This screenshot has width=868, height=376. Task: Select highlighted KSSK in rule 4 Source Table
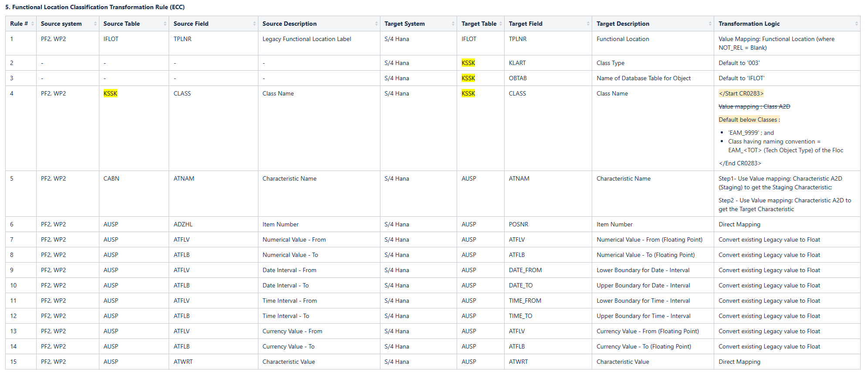(110, 93)
